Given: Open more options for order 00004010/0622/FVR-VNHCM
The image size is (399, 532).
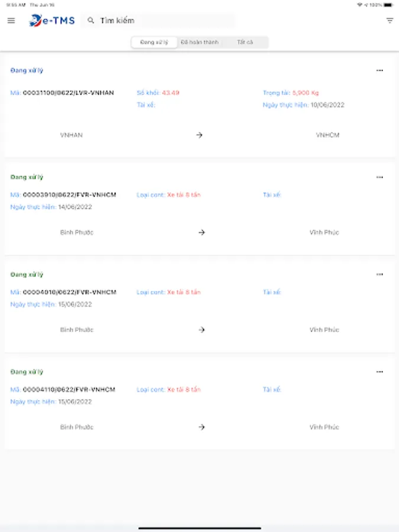Looking at the screenshot, I should [379, 274].
